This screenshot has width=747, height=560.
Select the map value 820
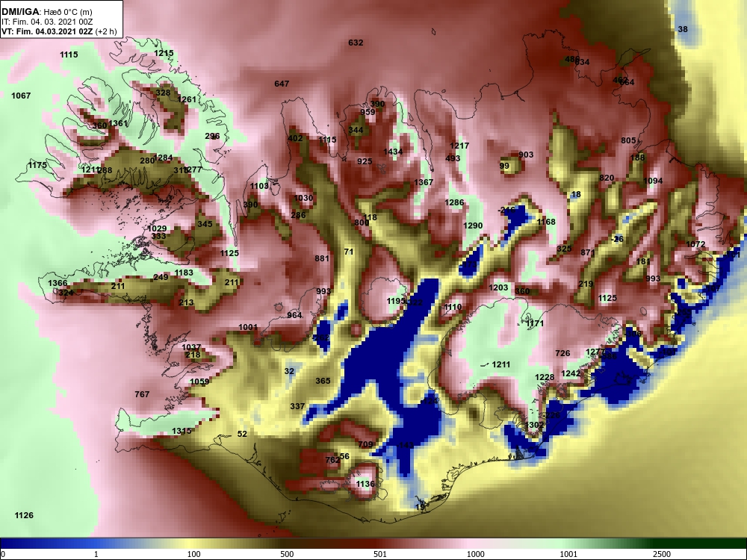coord(607,178)
